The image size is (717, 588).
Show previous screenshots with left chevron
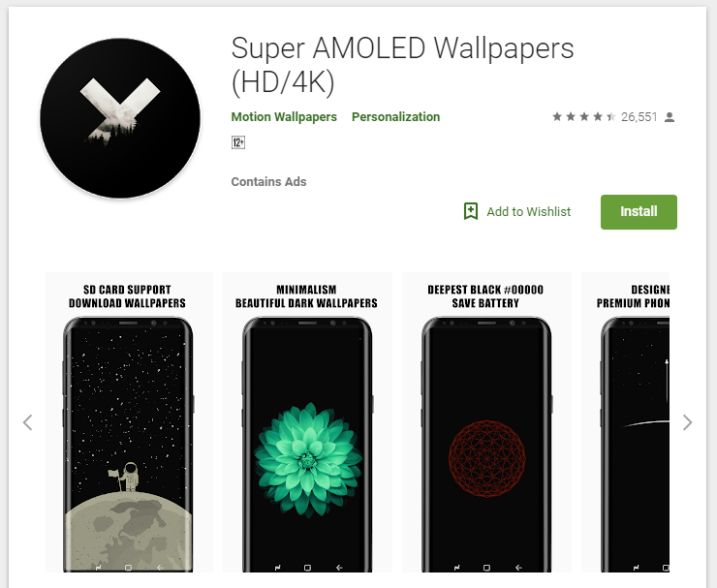[28, 422]
